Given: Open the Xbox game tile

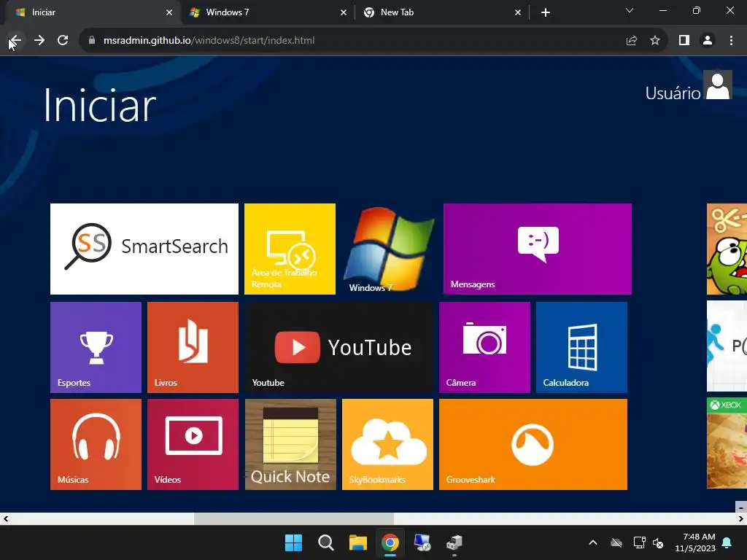Looking at the screenshot, I should (727, 443).
